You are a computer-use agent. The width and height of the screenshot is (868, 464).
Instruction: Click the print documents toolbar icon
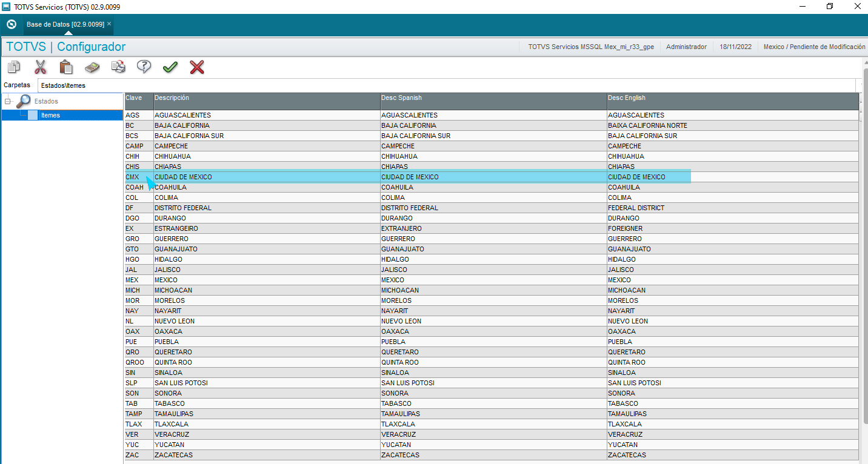(118, 67)
